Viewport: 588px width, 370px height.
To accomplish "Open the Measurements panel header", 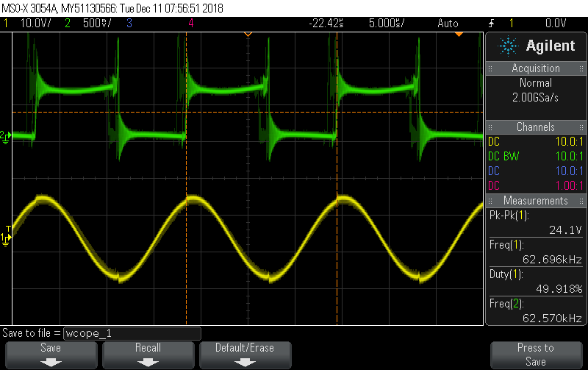I will tap(536, 200).
